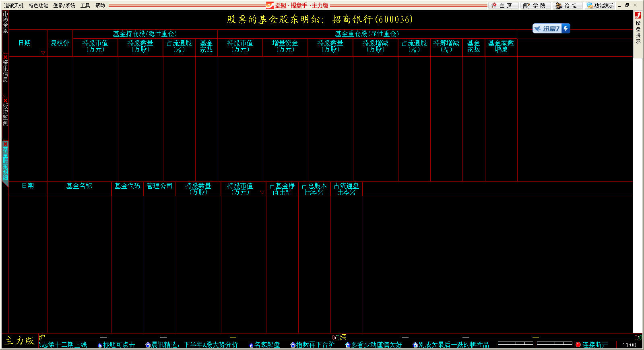Click sort arrow in lower 持股市值 column
Image resolution: width=644 pixels, height=350 pixels.
pyautogui.click(x=262, y=192)
